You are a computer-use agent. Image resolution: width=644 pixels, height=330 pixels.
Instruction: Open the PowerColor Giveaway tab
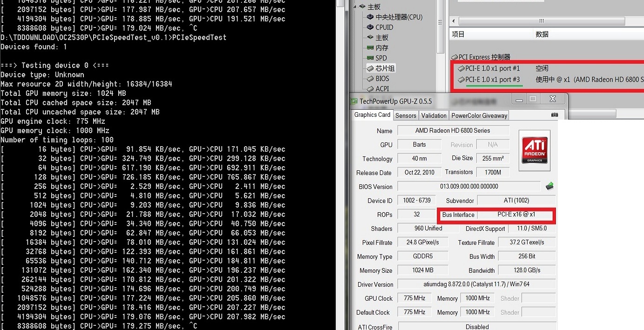(479, 115)
